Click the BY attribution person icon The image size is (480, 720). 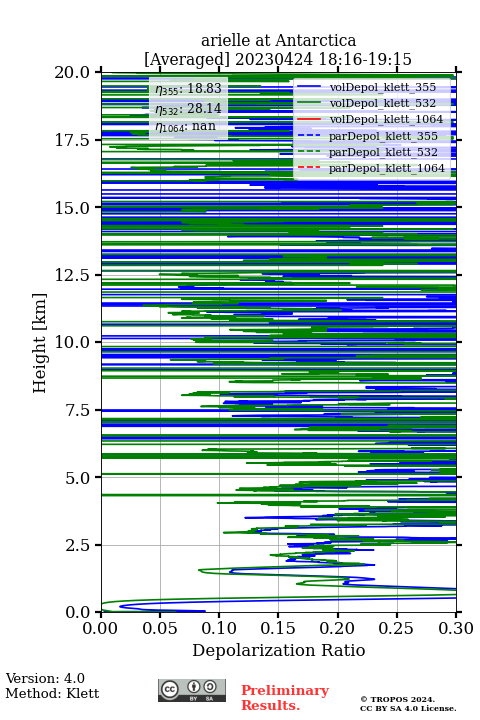click(194, 687)
